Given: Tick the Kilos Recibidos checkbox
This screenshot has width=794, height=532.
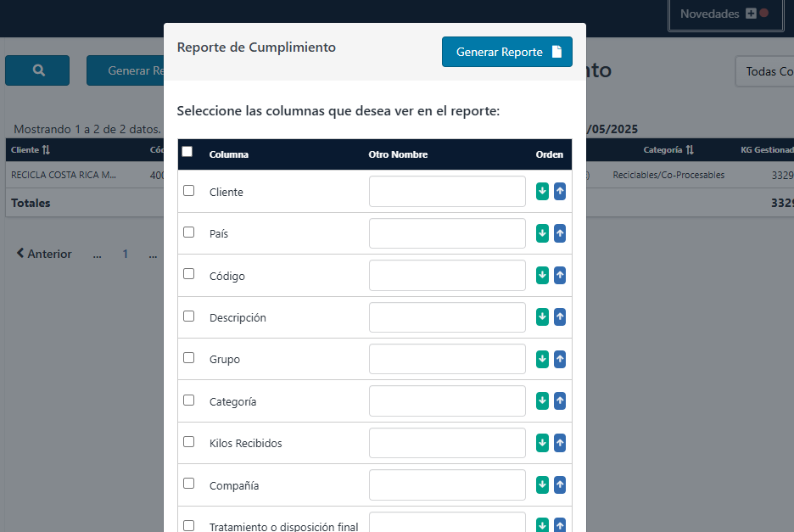Looking at the screenshot, I should [189, 442].
